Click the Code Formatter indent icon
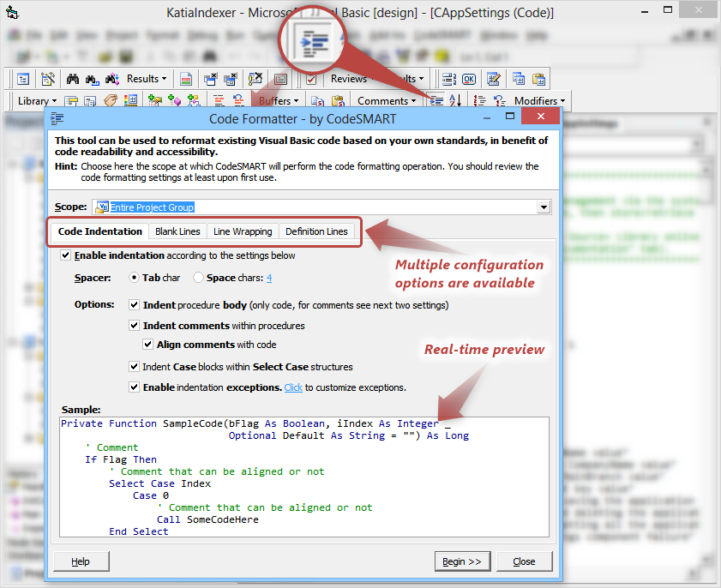The width and height of the screenshot is (721, 588). [x=436, y=100]
